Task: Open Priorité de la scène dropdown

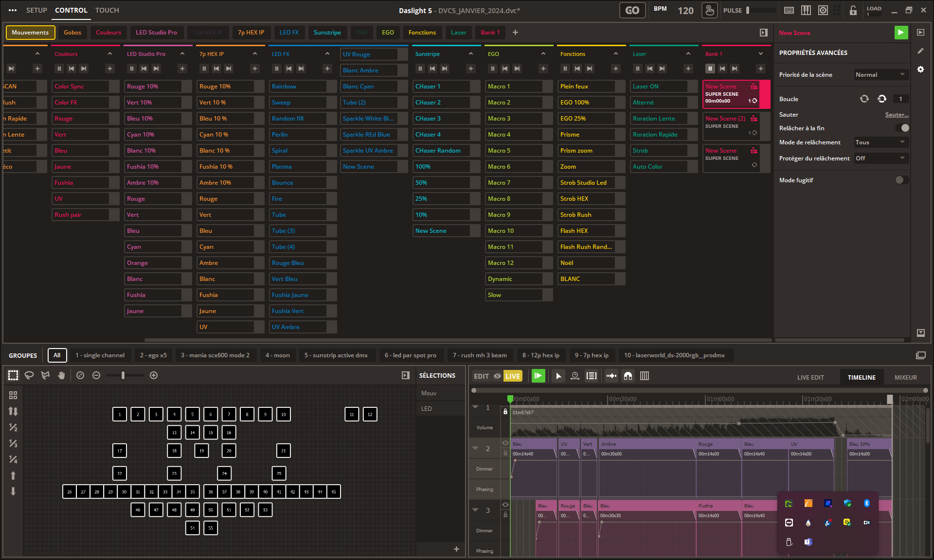Action: pos(881,74)
